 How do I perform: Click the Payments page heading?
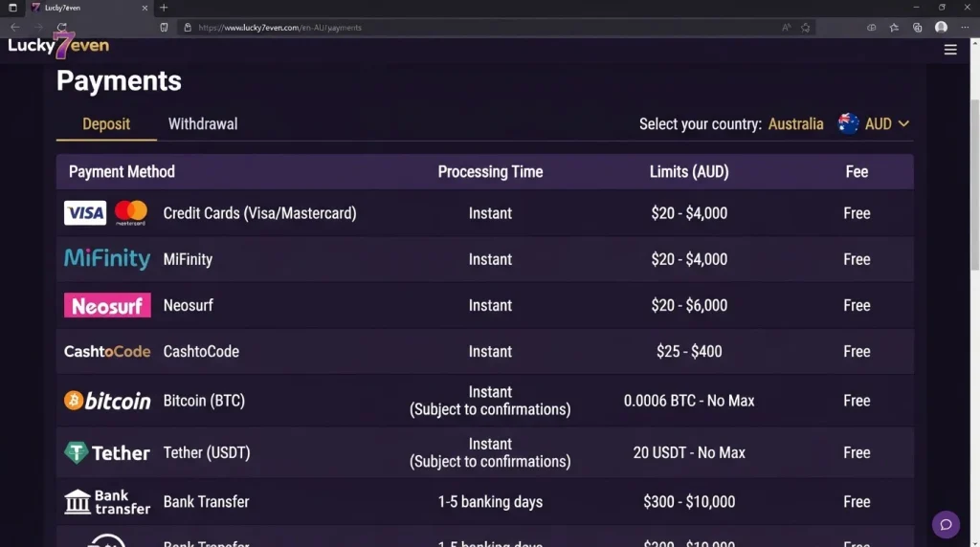[119, 81]
